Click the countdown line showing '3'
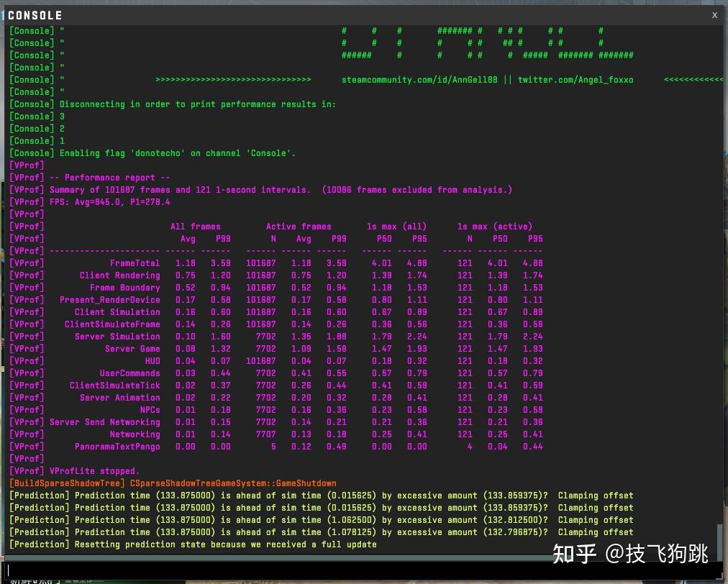The image size is (728, 584). coord(37,117)
